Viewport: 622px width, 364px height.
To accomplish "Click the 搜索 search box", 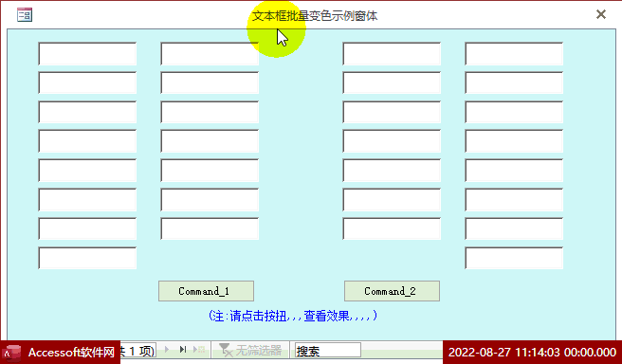I will [328, 351].
